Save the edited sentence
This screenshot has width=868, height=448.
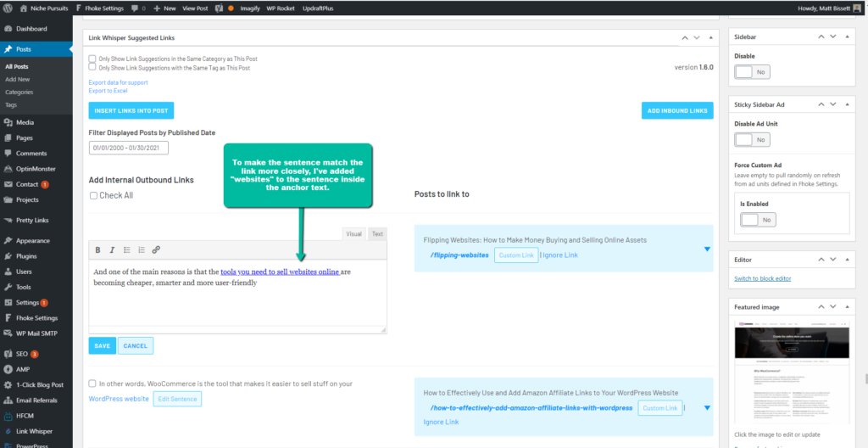[103, 345]
